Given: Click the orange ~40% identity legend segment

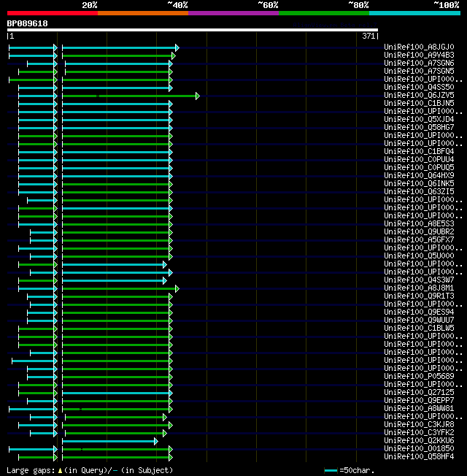Looking at the screenshot, I should click(142, 13).
